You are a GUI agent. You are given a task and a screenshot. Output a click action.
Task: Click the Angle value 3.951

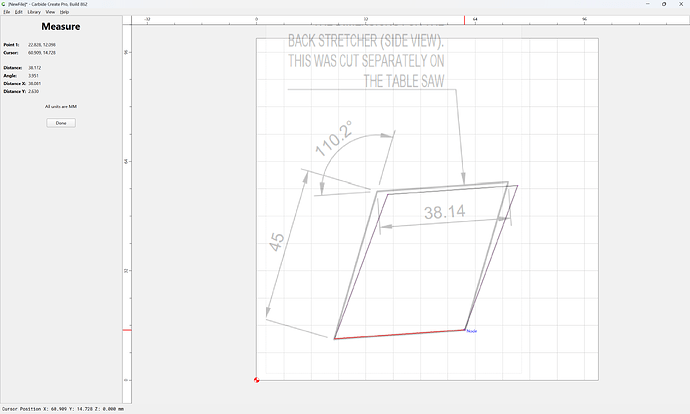(x=33, y=76)
